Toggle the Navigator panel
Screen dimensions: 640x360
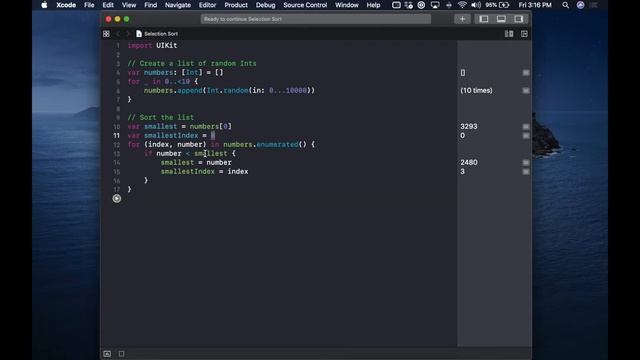[484, 19]
